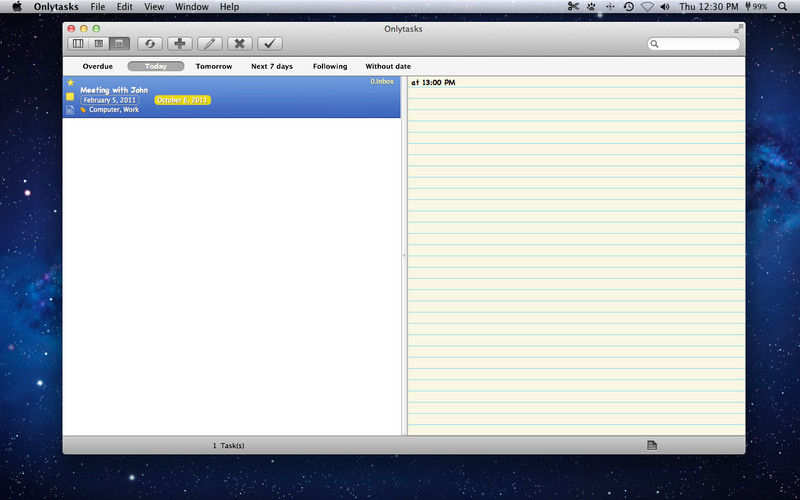Click inside the toolbar search field
Screen dimensions: 800x500
coord(693,44)
